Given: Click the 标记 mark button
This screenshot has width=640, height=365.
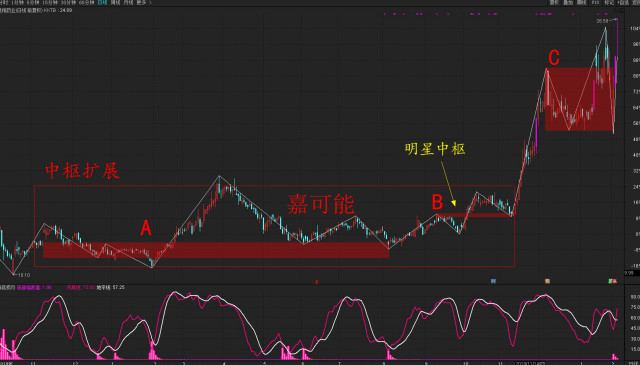Looking at the screenshot, I should click(609, 2).
